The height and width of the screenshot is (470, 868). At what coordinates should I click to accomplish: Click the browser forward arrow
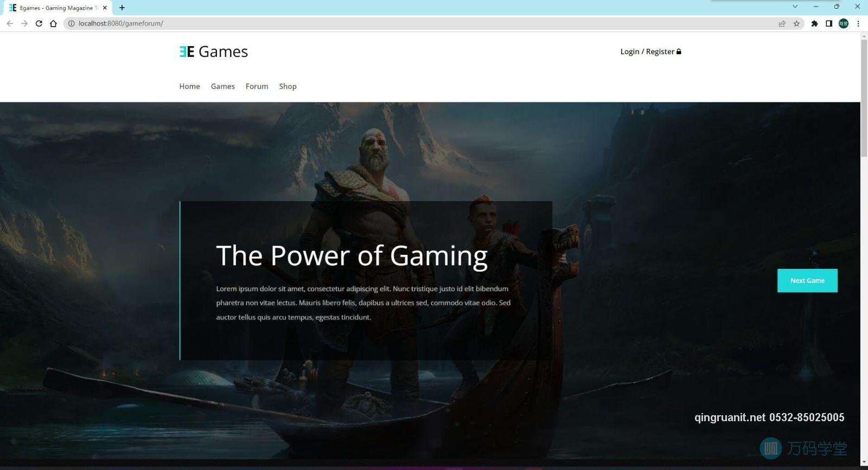coord(24,23)
